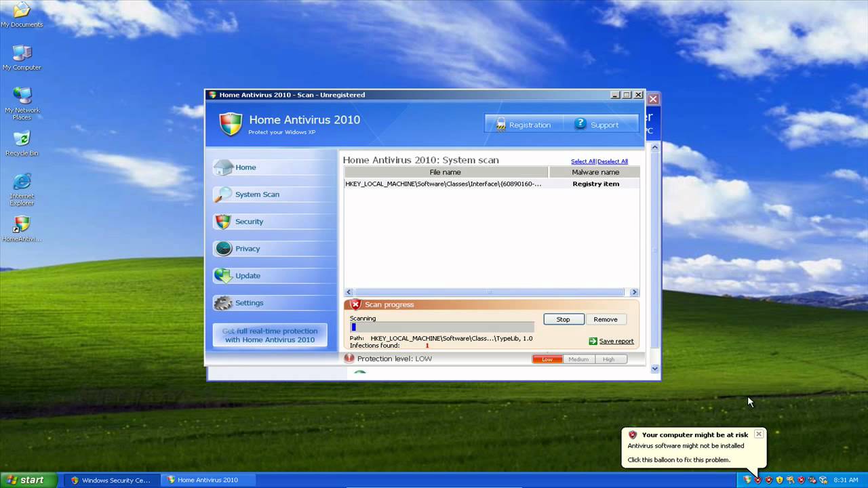Viewport: 868px width, 488px height.
Task: Click the multicolor shield tray icon
Action: coord(747,480)
